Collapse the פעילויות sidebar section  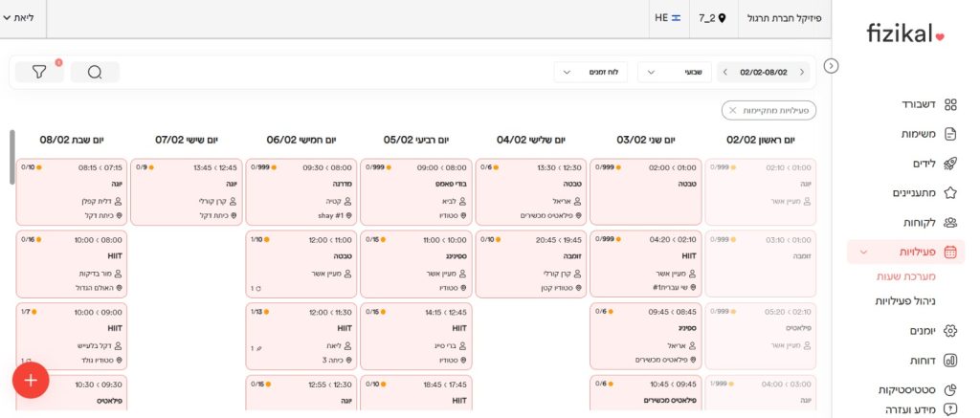864,253
